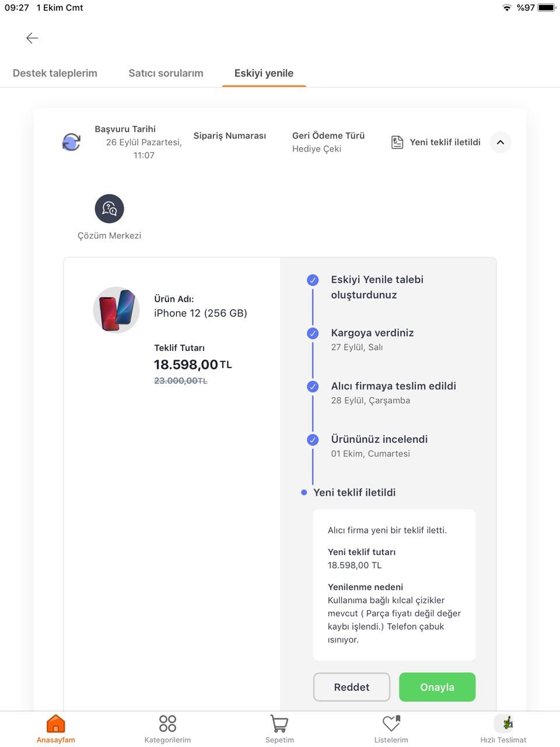Open Sepetim shopping cart icon
560x747 pixels.
tap(279, 724)
